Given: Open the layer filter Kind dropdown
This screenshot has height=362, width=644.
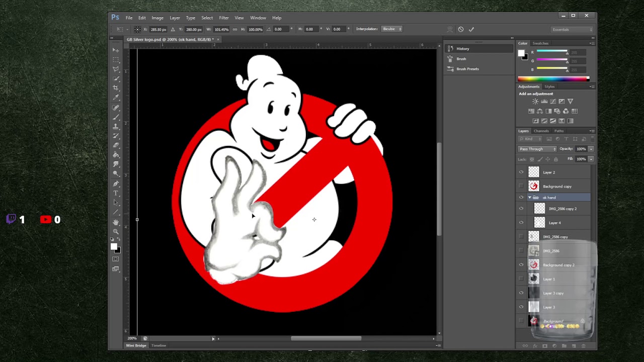Looking at the screenshot, I should (530, 139).
